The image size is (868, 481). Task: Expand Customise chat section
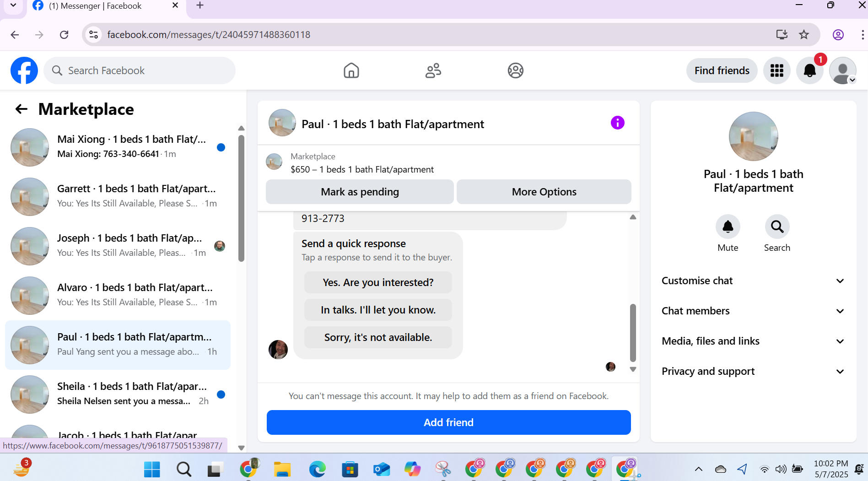click(x=753, y=281)
